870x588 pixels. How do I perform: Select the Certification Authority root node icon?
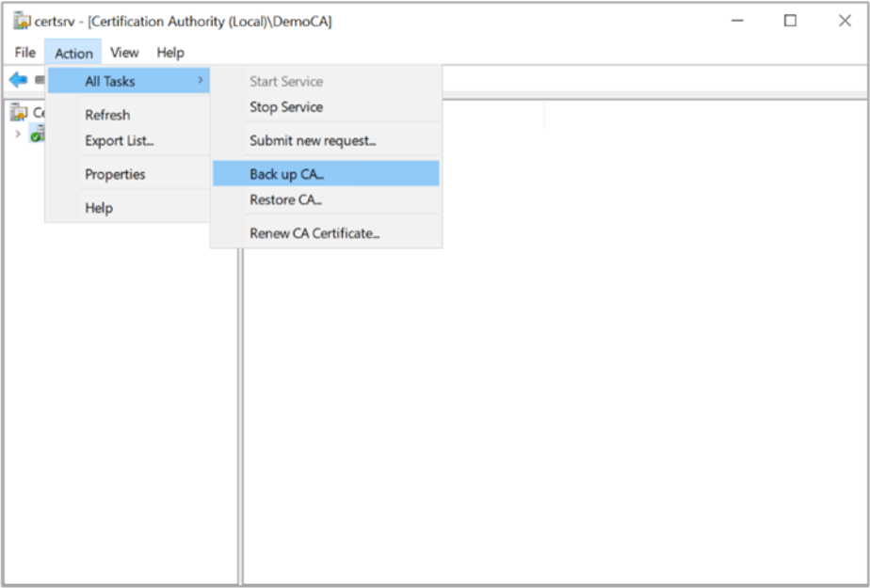[19, 113]
